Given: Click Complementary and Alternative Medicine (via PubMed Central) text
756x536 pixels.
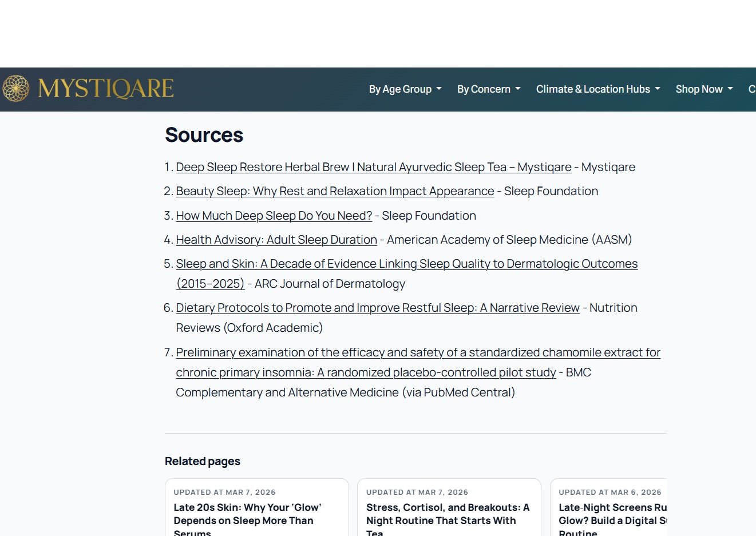Looking at the screenshot, I should [345, 392].
